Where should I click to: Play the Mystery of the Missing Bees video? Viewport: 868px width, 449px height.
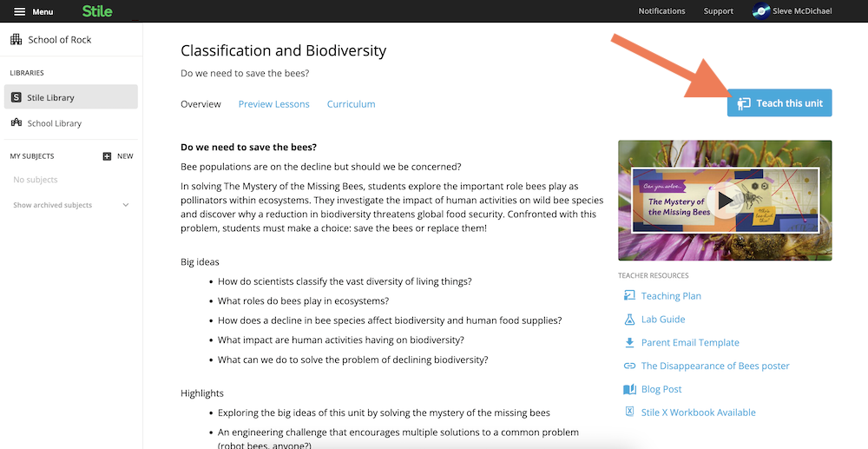coord(725,201)
